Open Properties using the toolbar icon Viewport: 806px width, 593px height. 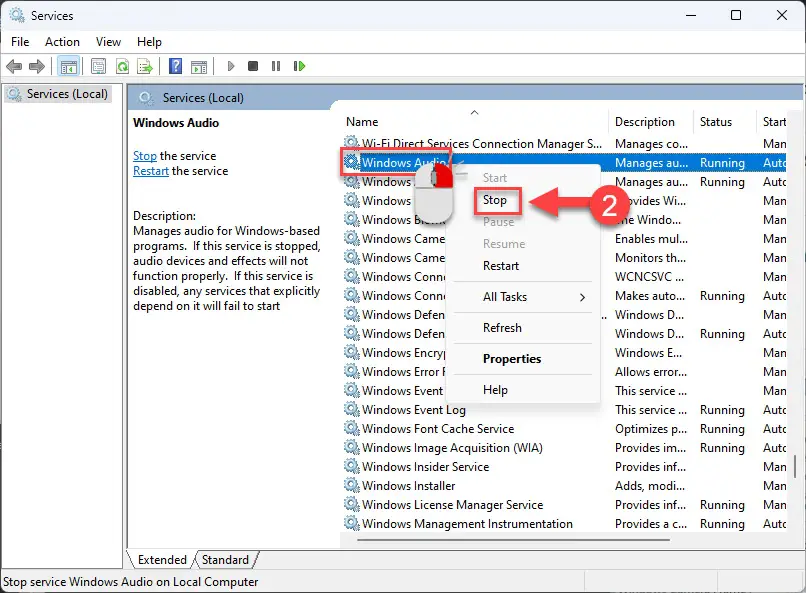click(x=97, y=66)
